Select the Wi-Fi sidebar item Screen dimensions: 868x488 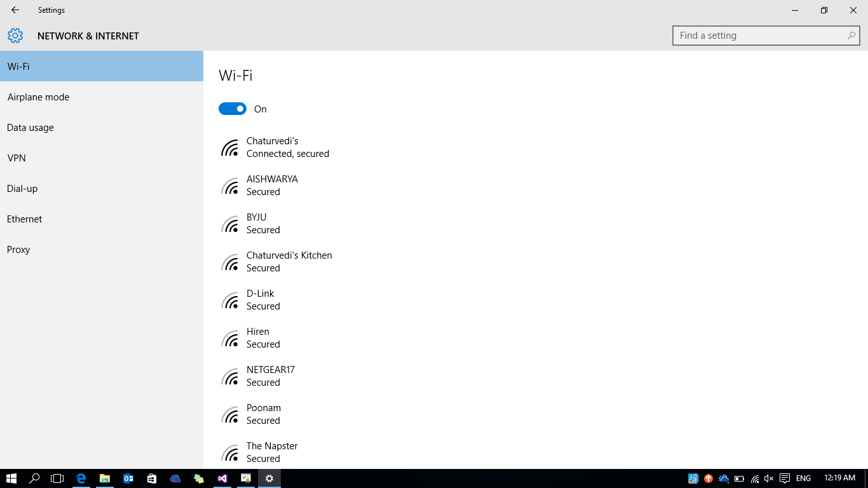tap(102, 66)
